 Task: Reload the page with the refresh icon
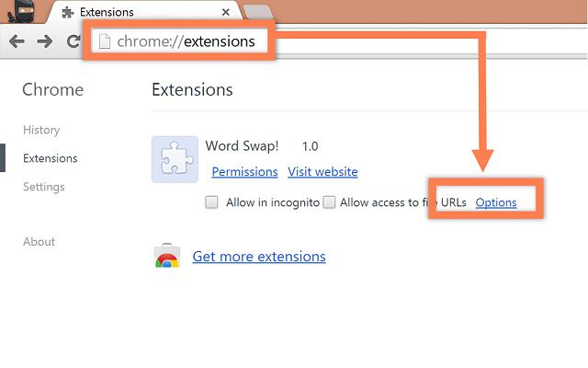(x=73, y=41)
